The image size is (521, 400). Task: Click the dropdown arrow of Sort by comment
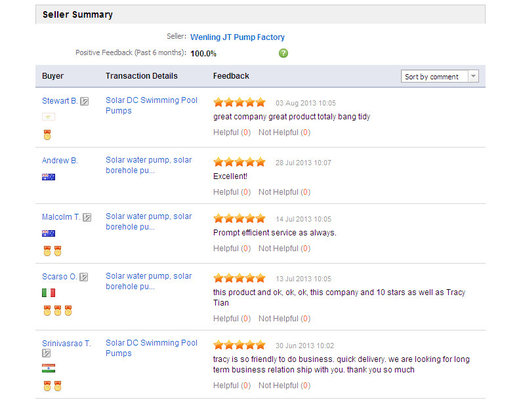point(473,76)
